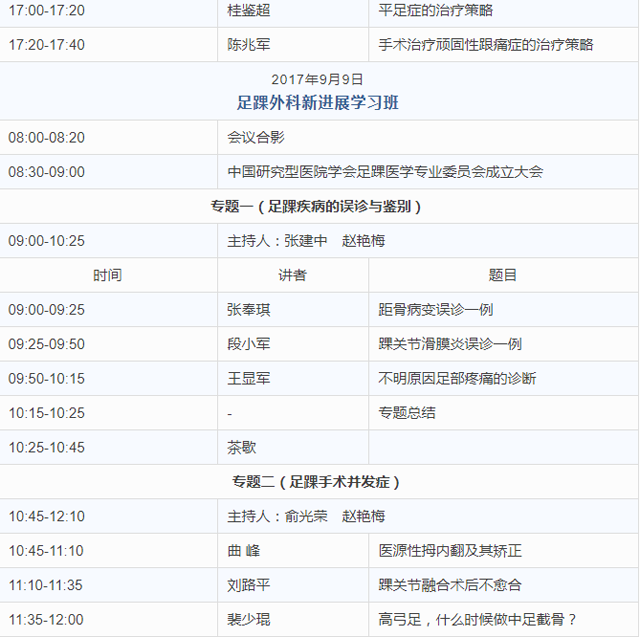The width and height of the screenshot is (640, 637).
Task: Select the topic 平足症的治疗策略
Action: (x=435, y=11)
